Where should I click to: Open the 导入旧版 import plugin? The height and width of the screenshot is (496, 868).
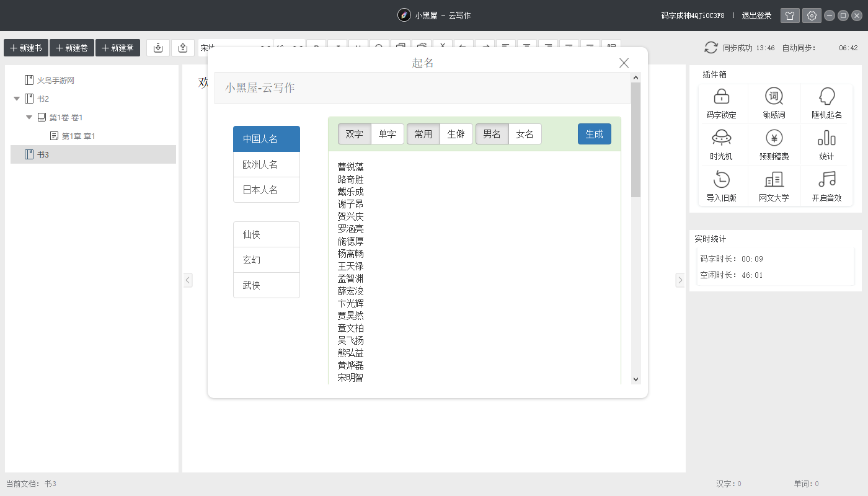(722, 186)
